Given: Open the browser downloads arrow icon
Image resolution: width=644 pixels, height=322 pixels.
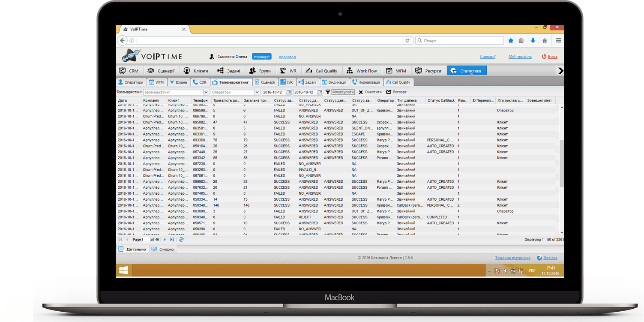Looking at the screenshot, I should point(533,41).
